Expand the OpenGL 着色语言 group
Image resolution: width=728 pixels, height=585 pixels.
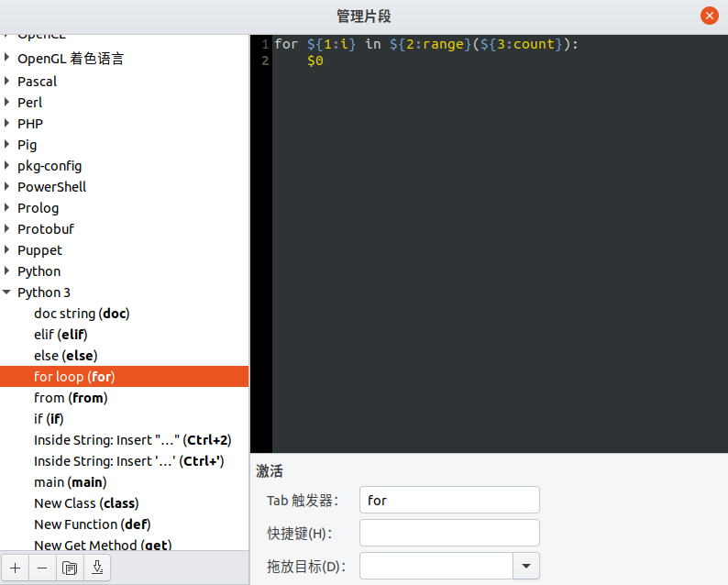[x=6, y=57]
